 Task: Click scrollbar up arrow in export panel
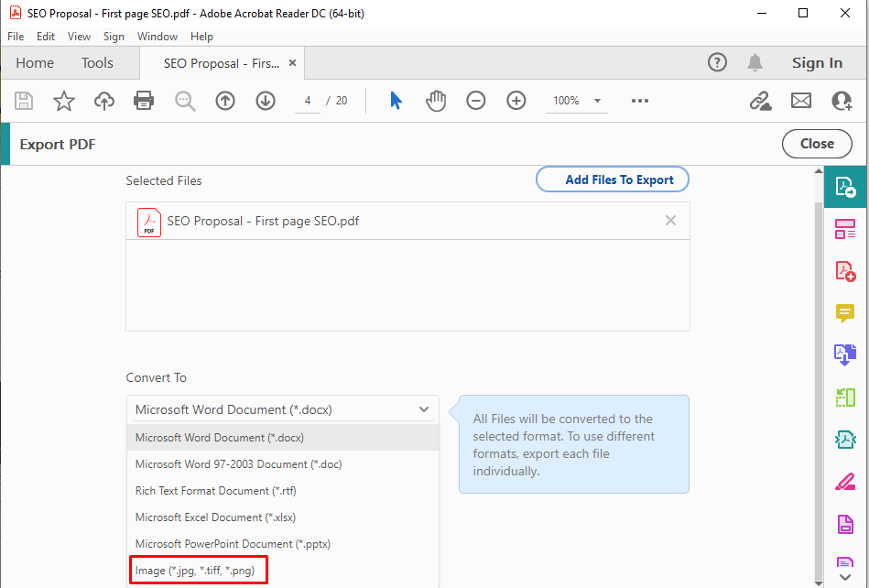click(820, 171)
